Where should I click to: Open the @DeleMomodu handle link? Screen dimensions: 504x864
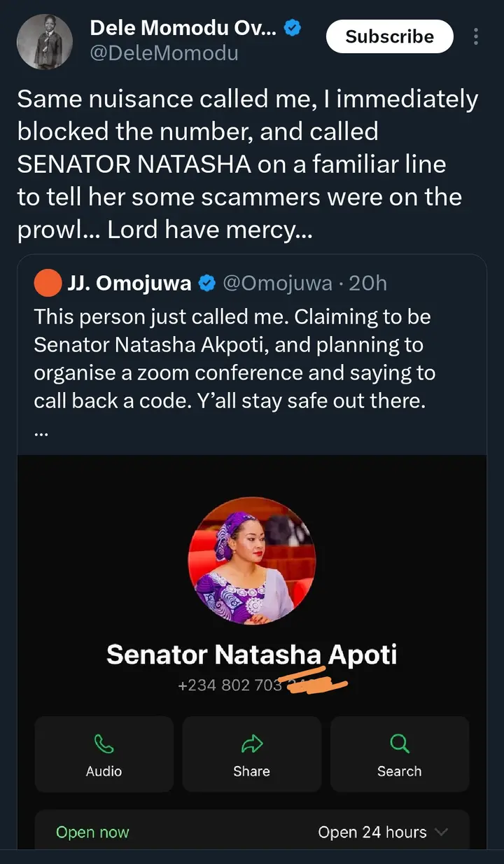point(164,53)
